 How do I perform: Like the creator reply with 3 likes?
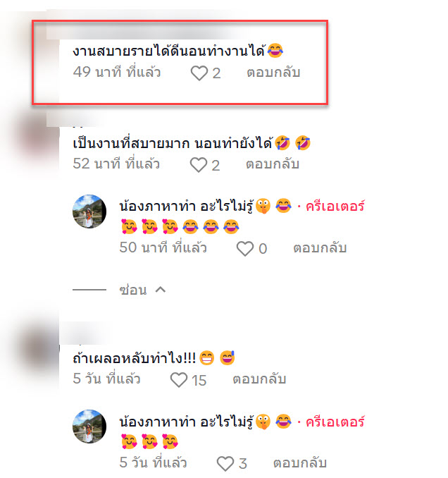click(225, 463)
